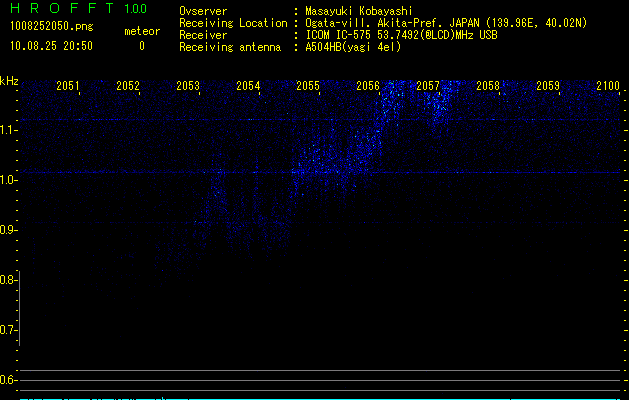The image size is (629, 400).
Task: Click the Ogata-vill. Akita-Pref. JAPAN location text
Action: click(x=446, y=23)
